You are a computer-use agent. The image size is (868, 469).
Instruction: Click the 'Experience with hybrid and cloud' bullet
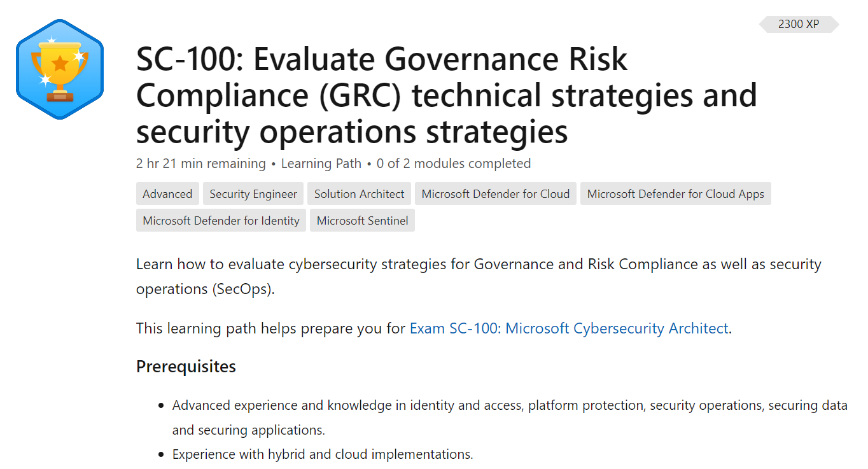(x=323, y=454)
